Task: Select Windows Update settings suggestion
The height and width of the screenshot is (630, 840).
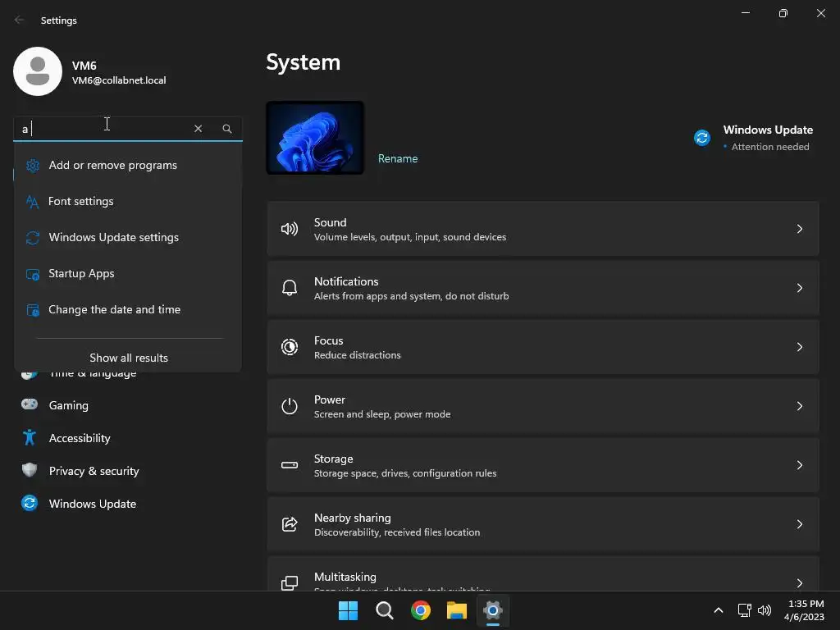Action: [x=128, y=237]
